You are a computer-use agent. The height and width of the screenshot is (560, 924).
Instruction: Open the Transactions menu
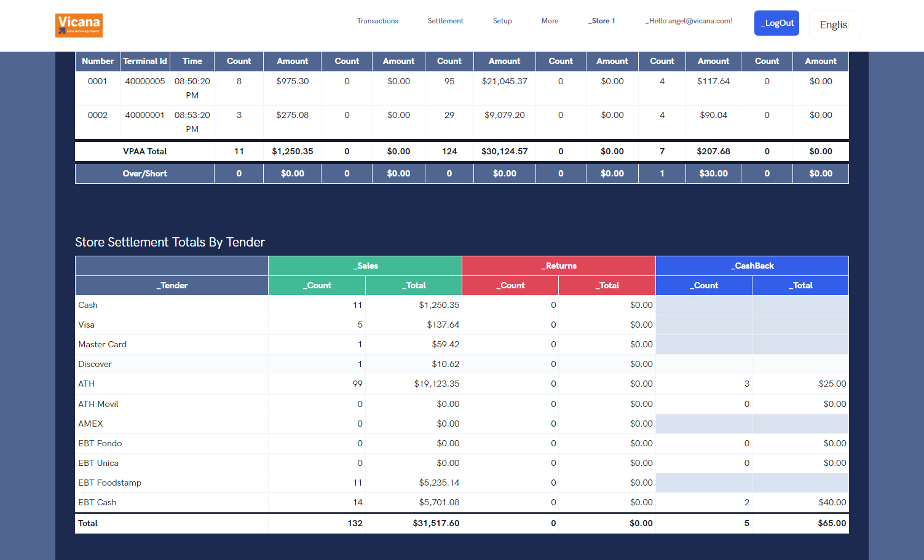tap(377, 21)
